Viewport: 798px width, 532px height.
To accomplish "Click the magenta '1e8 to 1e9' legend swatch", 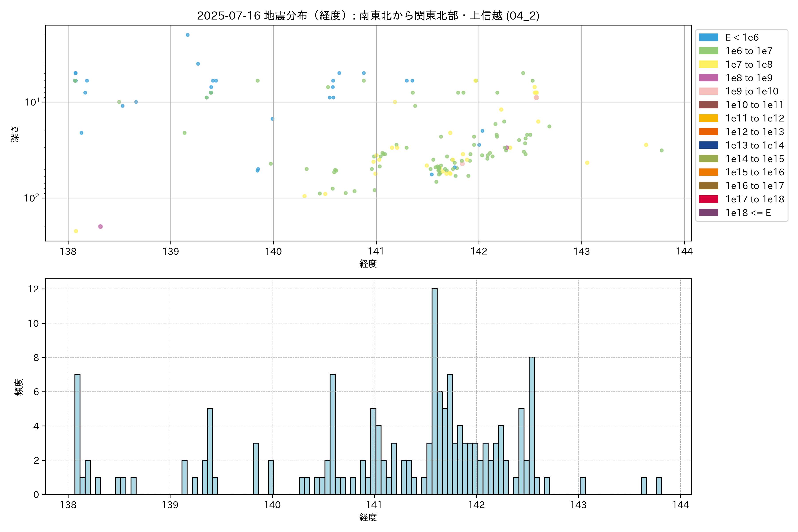I will [x=708, y=78].
